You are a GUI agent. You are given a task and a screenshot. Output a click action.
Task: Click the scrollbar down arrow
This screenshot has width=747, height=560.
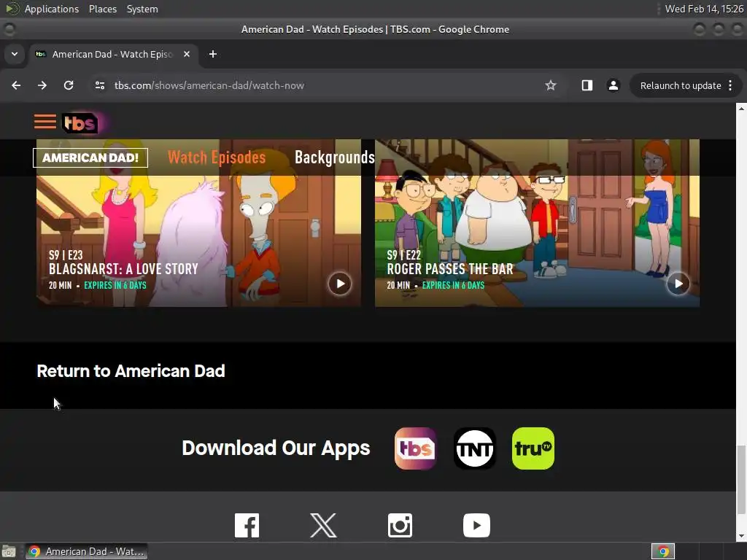tap(741, 537)
